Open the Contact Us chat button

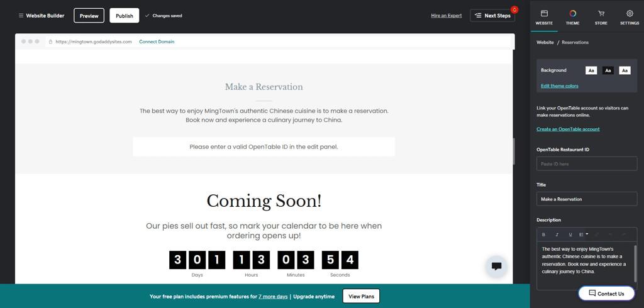606,293
